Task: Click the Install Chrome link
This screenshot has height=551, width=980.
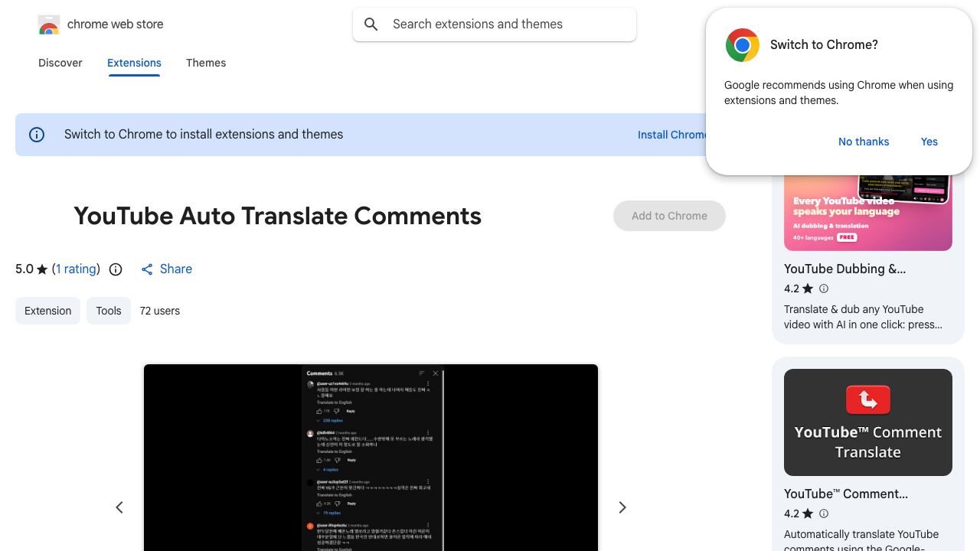Action: [673, 135]
